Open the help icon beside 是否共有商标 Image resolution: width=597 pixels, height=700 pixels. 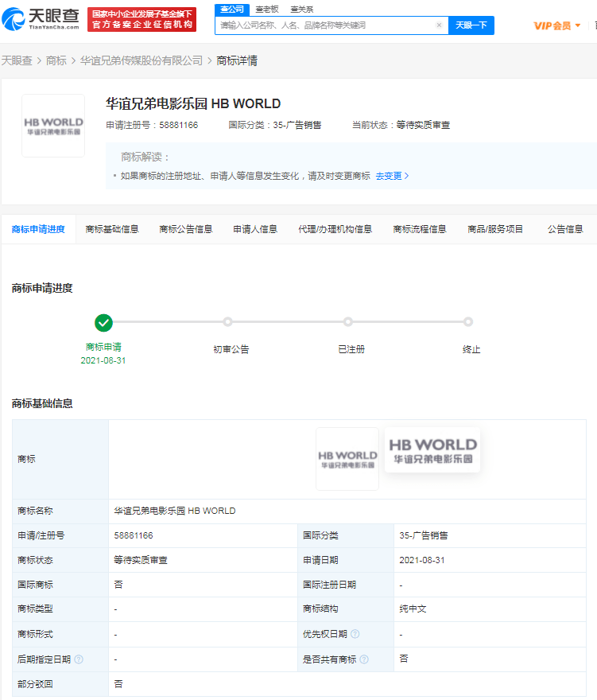364,659
